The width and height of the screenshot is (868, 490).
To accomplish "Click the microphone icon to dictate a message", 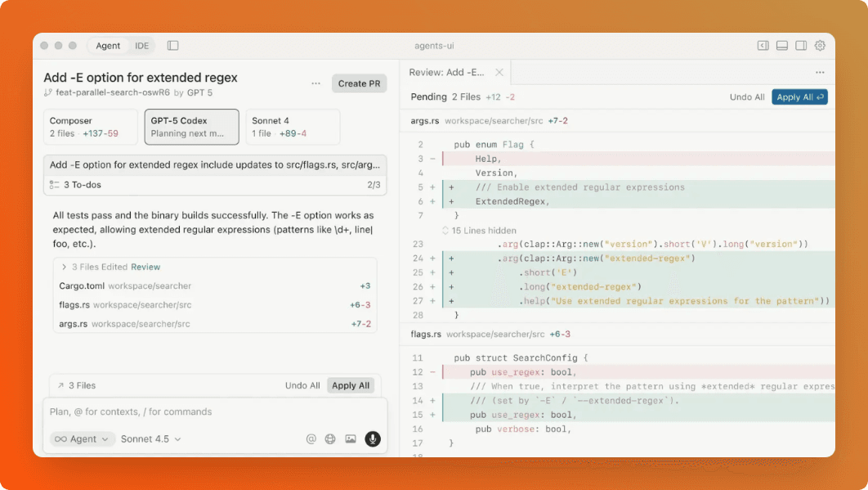I will [x=373, y=438].
